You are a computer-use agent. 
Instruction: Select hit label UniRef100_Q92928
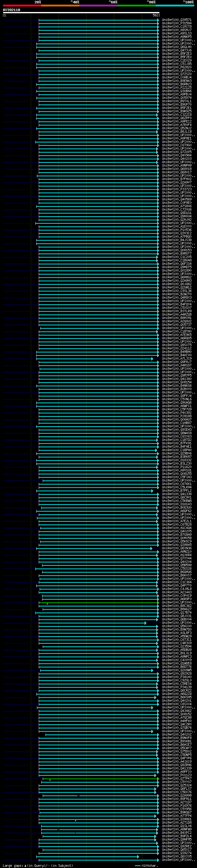[176, 674]
